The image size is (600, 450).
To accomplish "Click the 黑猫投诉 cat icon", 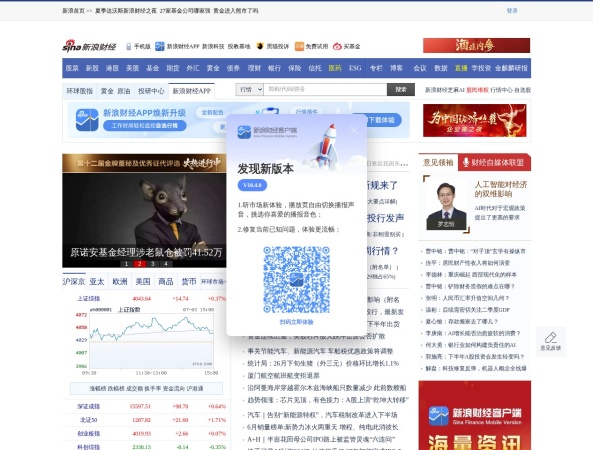I will tap(260, 46).
